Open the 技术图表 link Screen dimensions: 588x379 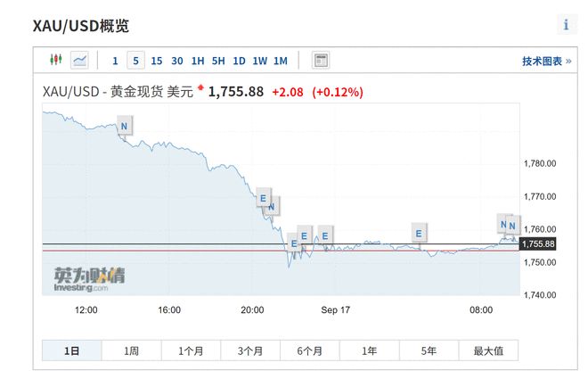pos(546,61)
